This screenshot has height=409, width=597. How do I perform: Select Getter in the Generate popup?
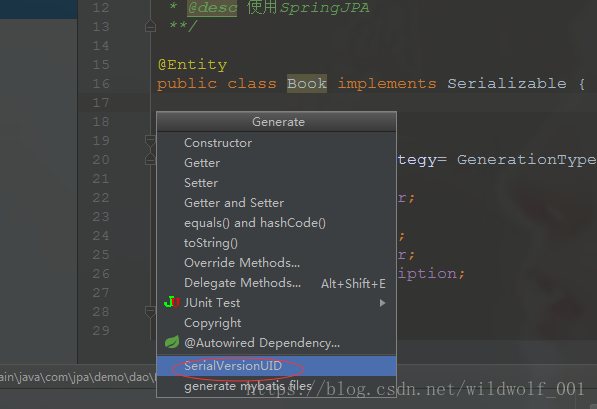[276, 163]
